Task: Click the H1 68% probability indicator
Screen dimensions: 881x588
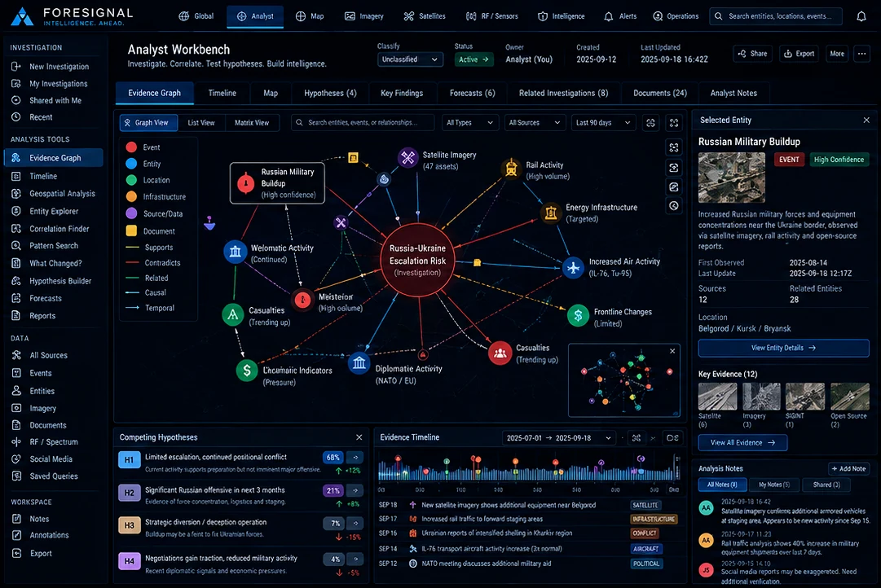Action: [x=333, y=457]
